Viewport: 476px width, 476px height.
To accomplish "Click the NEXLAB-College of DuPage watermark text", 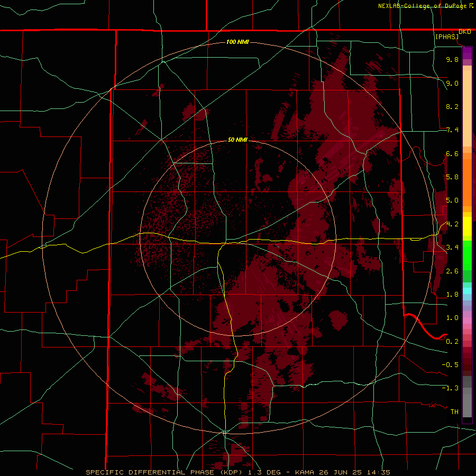I will click(422, 6).
